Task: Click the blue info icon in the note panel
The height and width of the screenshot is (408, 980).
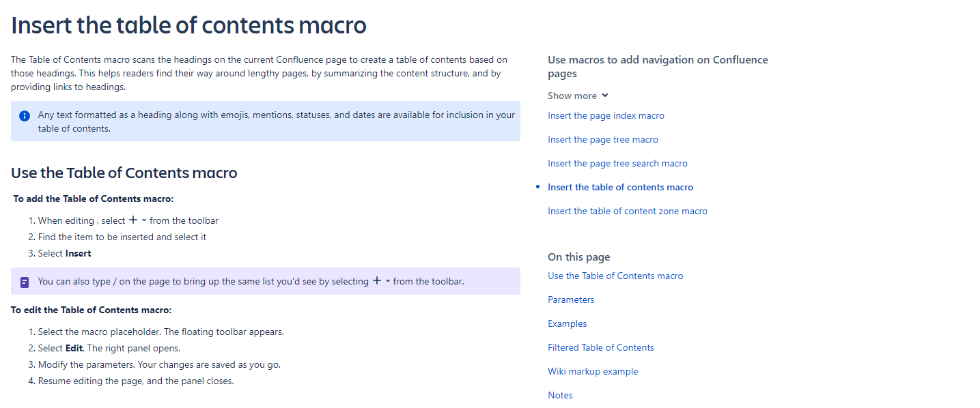Action: tap(24, 115)
